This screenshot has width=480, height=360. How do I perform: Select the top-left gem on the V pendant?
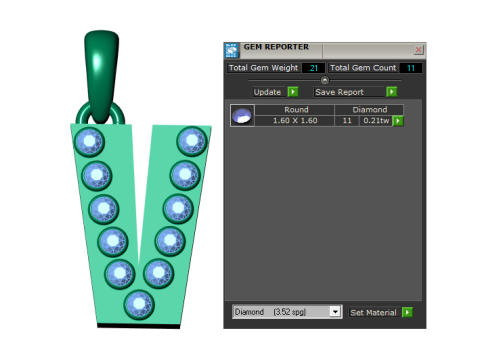click(89, 142)
